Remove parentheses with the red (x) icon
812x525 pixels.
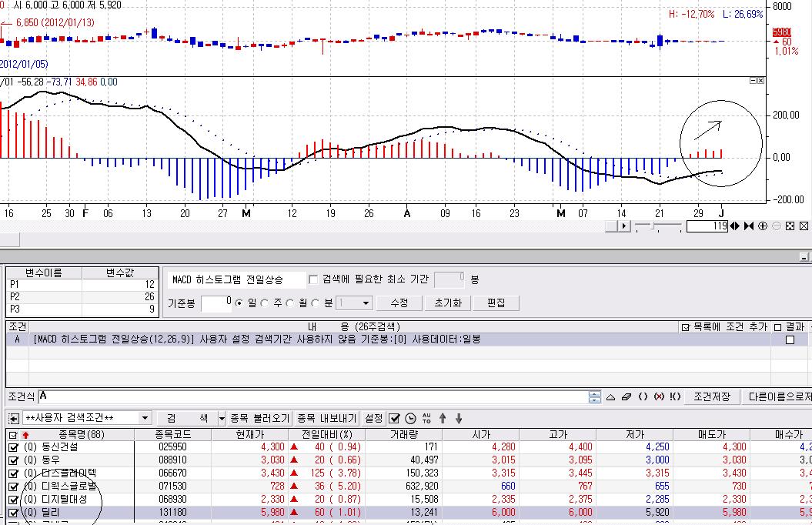(659, 397)
